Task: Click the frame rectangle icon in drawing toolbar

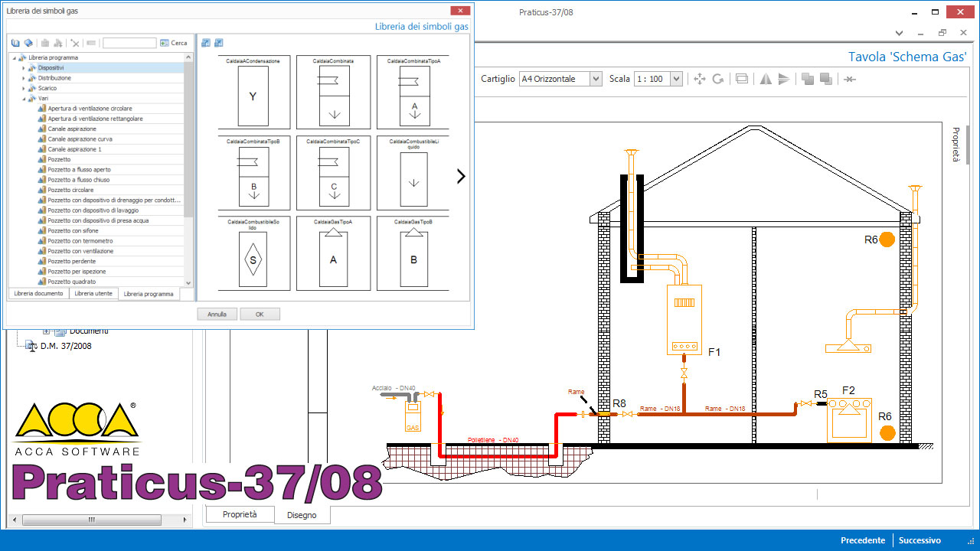Action: pos(741,79)
